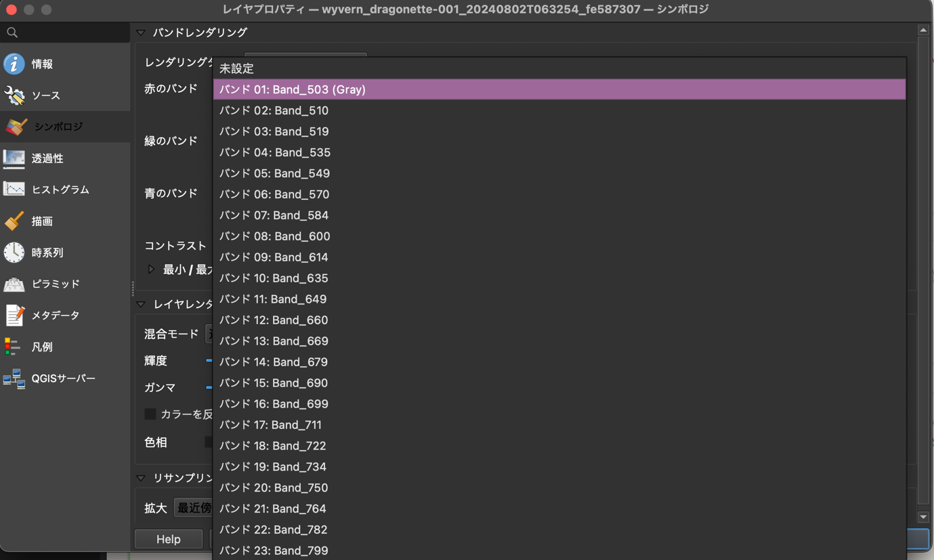
Task: Open the 情報 information page icon
Action: click(14, 64)
